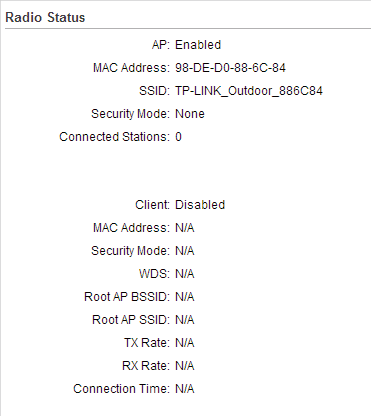Click the Client Security Mode N/A value
The image size is (371, 416).
click(x=185, y=251)
